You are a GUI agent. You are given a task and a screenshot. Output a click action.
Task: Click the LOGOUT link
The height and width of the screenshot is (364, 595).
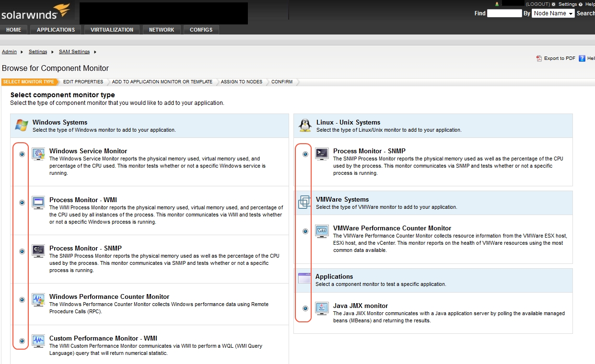pos(537,4)
